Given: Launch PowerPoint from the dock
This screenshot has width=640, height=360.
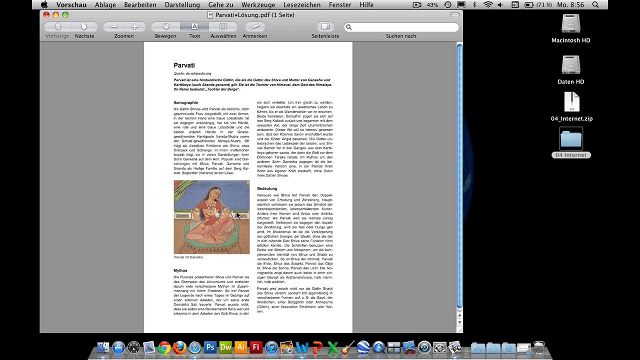Looking at the screenshot, I should (318, 347).
